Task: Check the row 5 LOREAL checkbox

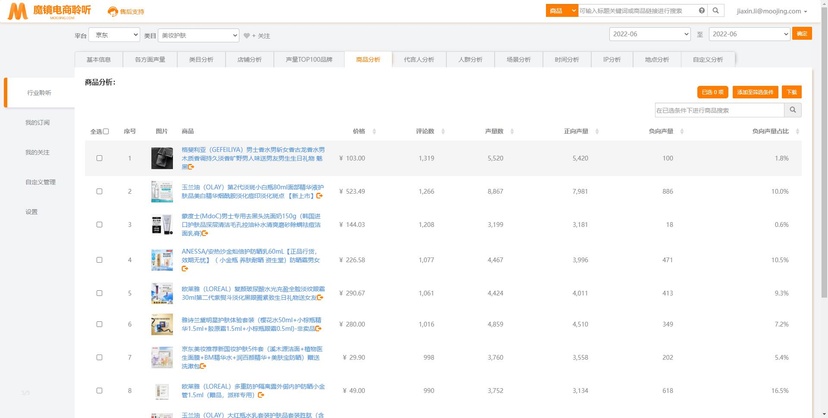Action: point(99,293)
